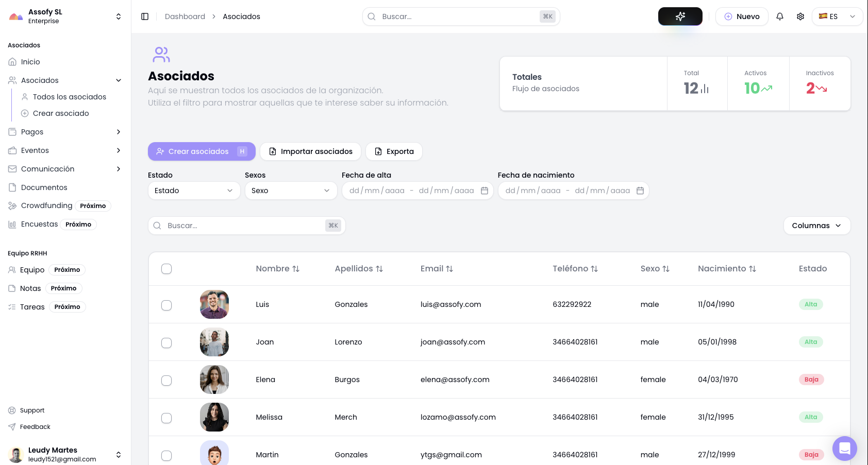The width and height of the screenshot is (868, 465).
Task: Click the AI assistant sparkle button
Action: [680, 16]
